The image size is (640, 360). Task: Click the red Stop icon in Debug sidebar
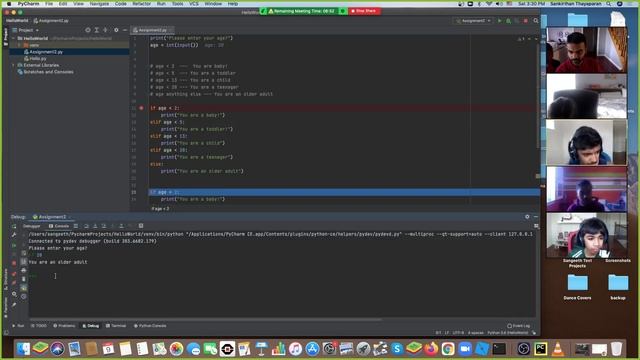pyautogui.click(x=14, y=263)
